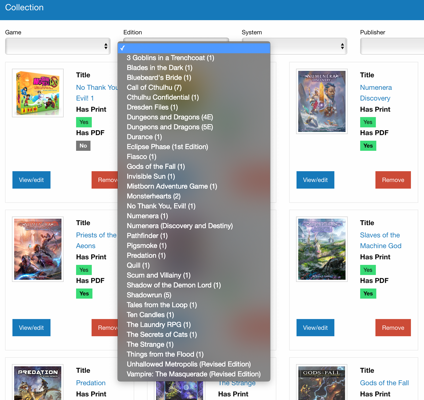The image size is (424, 400).
Task: Open Gods of the Fall cover thumbnail
Action: click(x=322, y=382)
